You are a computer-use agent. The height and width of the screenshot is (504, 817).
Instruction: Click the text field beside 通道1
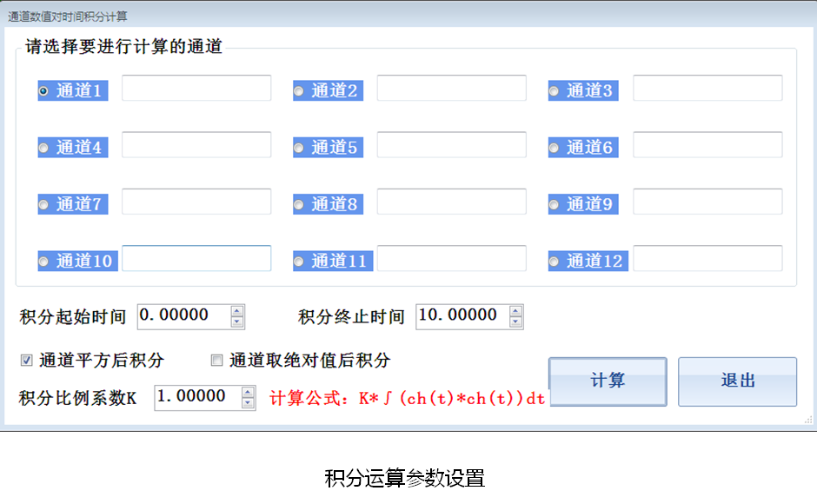pyautogui.click(x=196, y=89)
